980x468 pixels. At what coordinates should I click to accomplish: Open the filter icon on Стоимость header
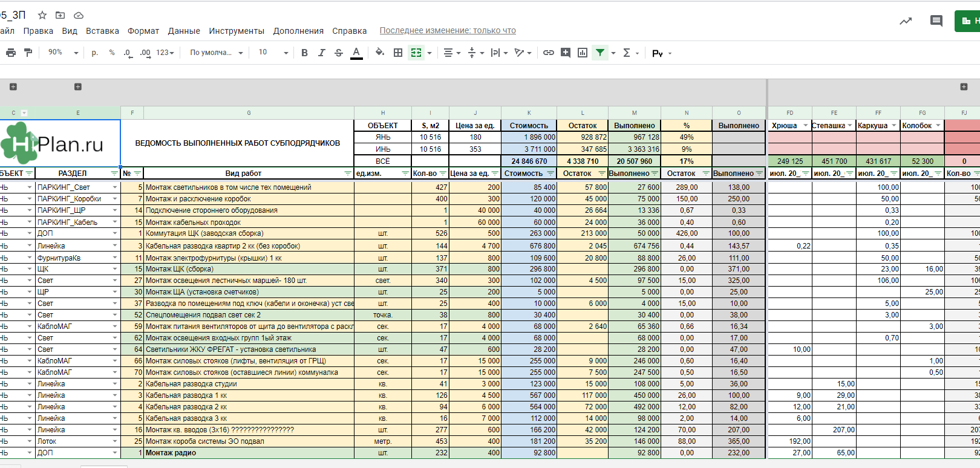(550, 174)
